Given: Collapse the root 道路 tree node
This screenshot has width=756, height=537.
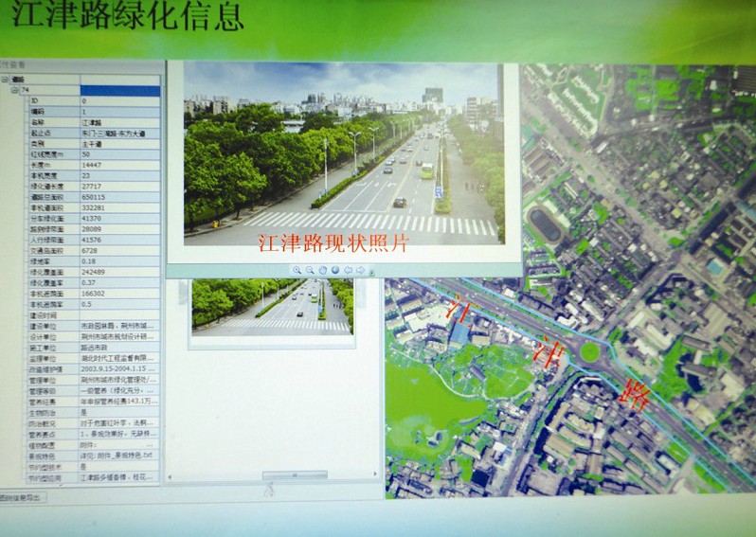Looking at the screenshot, I should tap(5, 80).
